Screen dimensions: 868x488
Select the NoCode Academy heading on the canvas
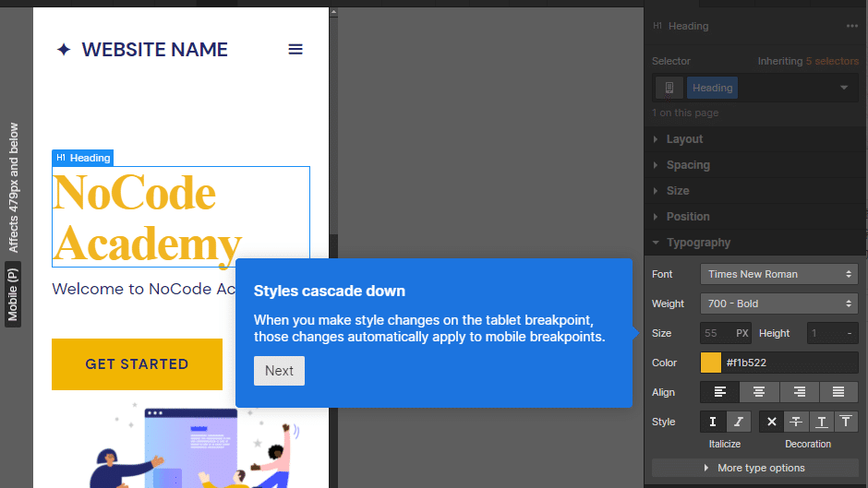(181, 217)
